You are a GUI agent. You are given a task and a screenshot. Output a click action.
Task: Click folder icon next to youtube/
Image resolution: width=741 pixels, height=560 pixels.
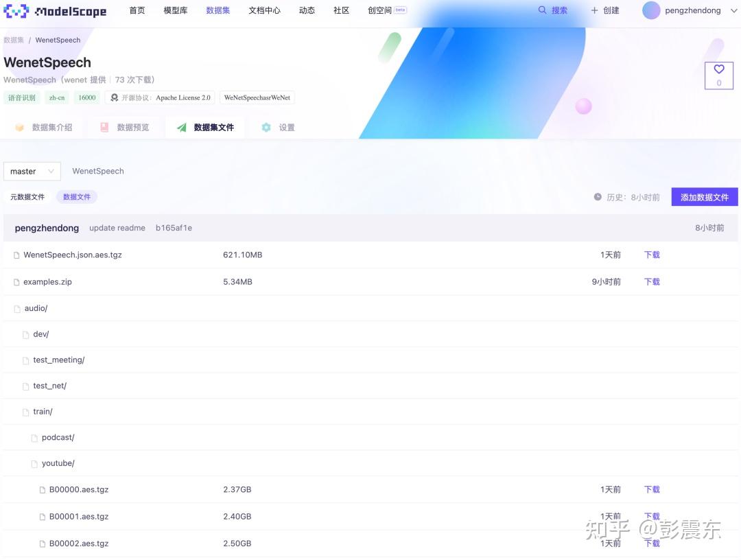[34, 464]
